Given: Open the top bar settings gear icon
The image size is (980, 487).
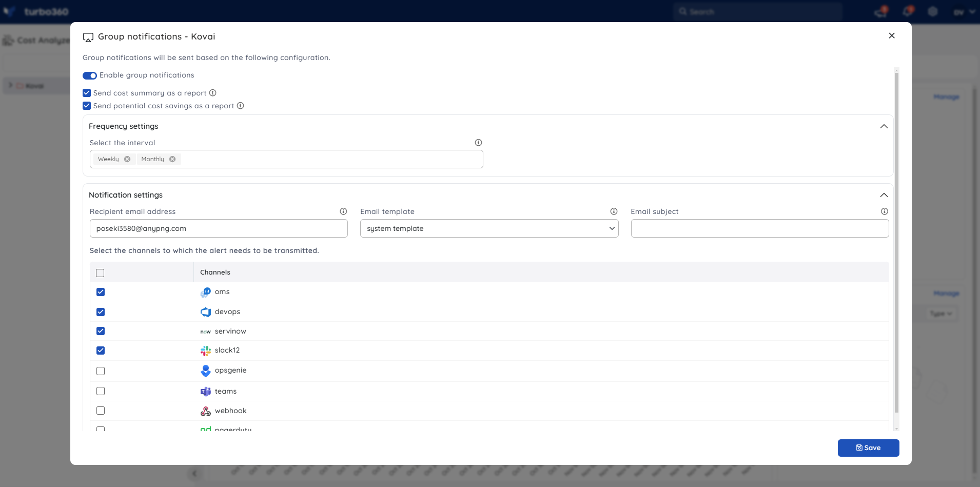Looking at the screenshot, I should [933, 11].
